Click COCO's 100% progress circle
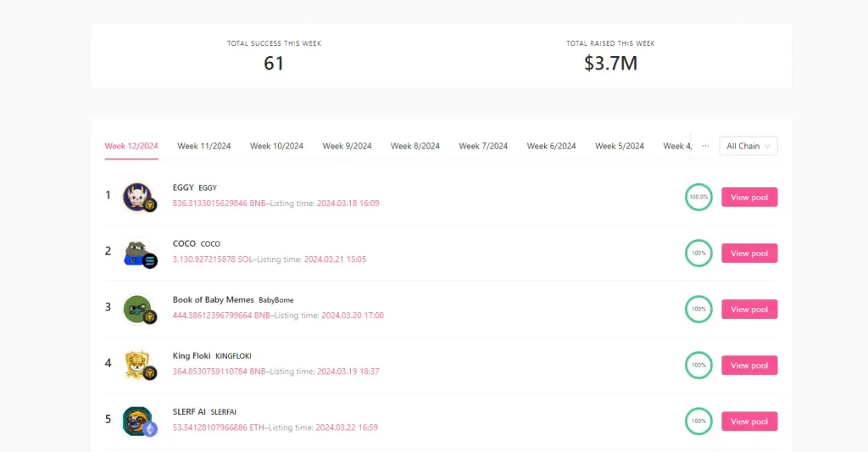The width and height of the screenshot is (868, 452). (x=698, y=254)
